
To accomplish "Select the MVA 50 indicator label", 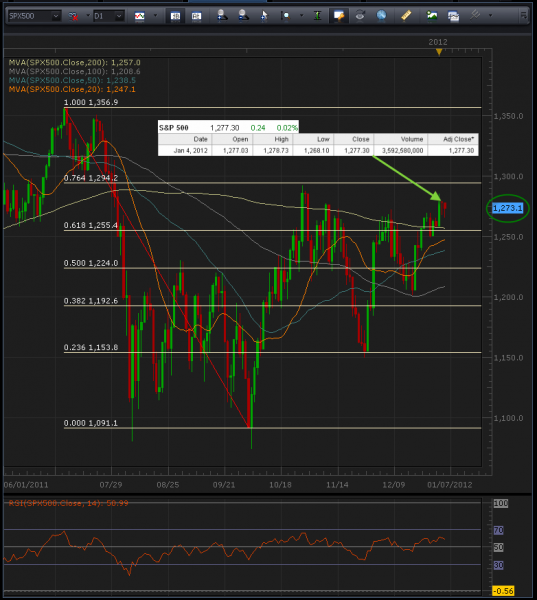I will pyautogui.click(x=72, y=80).
